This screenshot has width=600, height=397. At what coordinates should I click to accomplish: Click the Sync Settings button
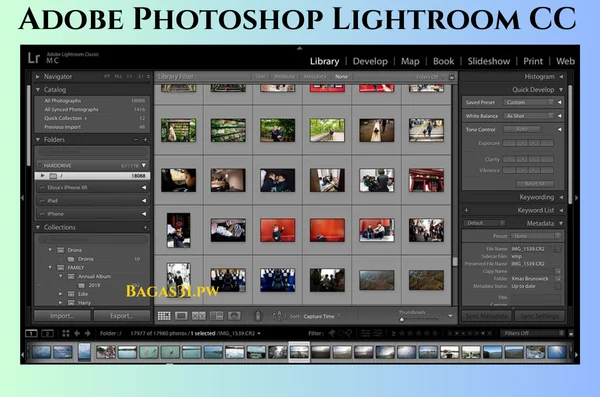click(539, 316)
